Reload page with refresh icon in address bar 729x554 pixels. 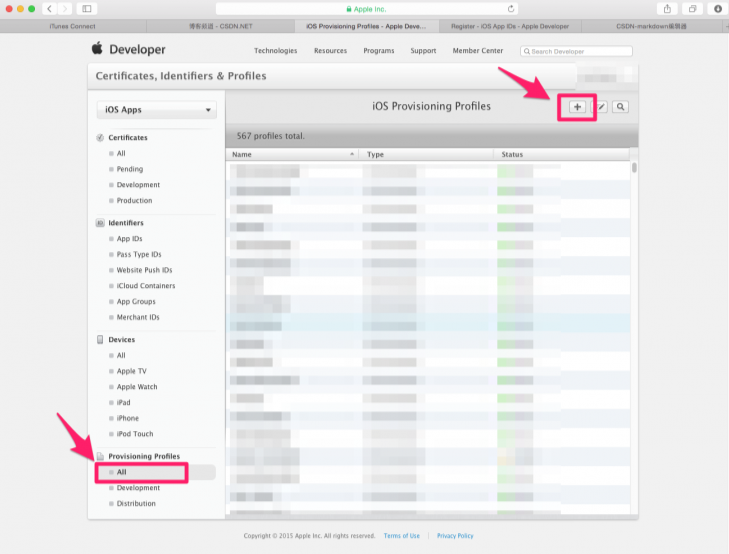[511, 9]
